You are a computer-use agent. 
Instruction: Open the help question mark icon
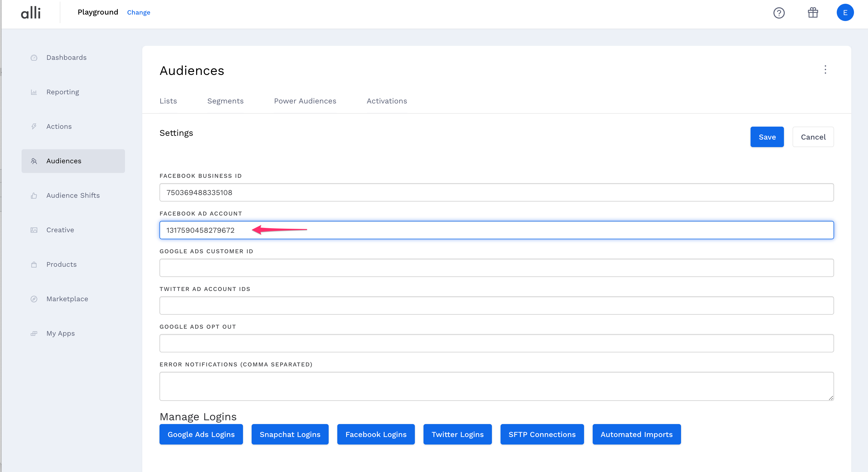pyautogui.click(x=779, y=13)
